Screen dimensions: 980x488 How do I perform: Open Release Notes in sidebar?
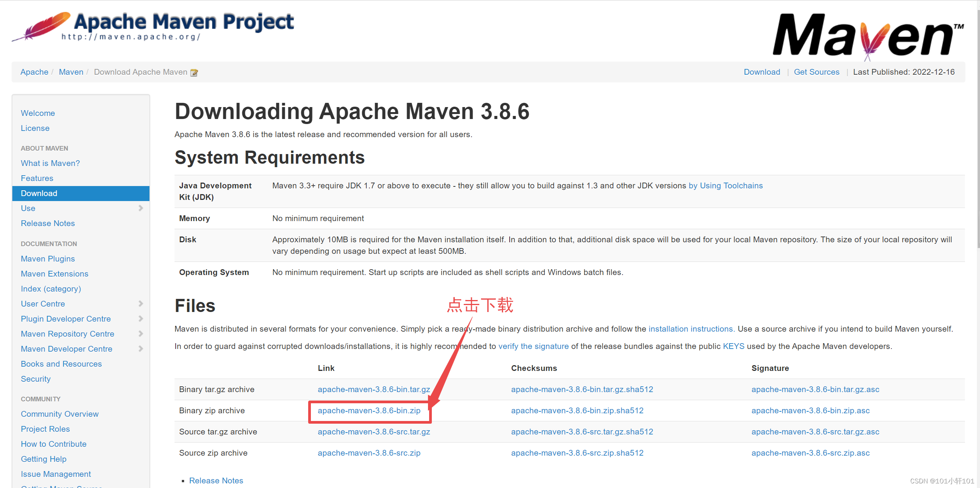48,223
